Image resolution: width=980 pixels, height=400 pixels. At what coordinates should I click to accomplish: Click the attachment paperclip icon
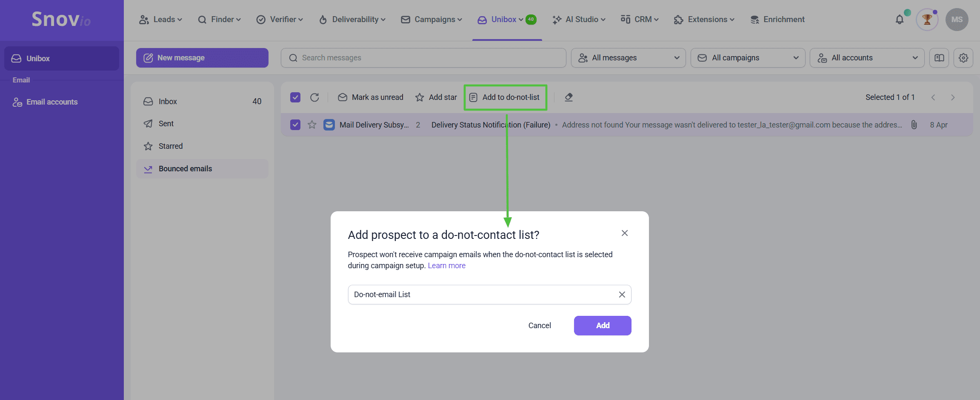click(x=914, y=125)
